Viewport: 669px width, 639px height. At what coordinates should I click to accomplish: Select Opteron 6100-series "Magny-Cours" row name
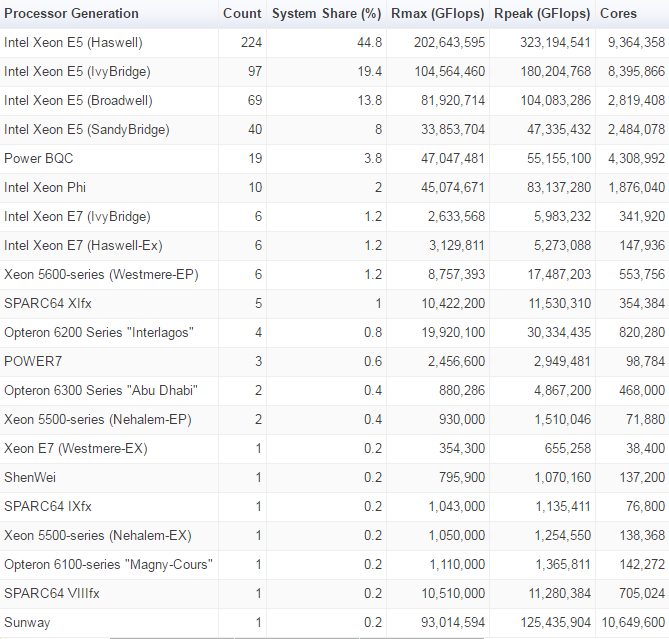click(108, 565)
